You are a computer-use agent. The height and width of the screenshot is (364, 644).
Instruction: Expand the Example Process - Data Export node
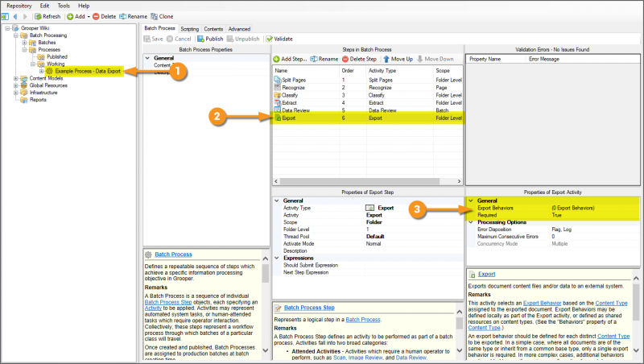[x=42, y=71]
